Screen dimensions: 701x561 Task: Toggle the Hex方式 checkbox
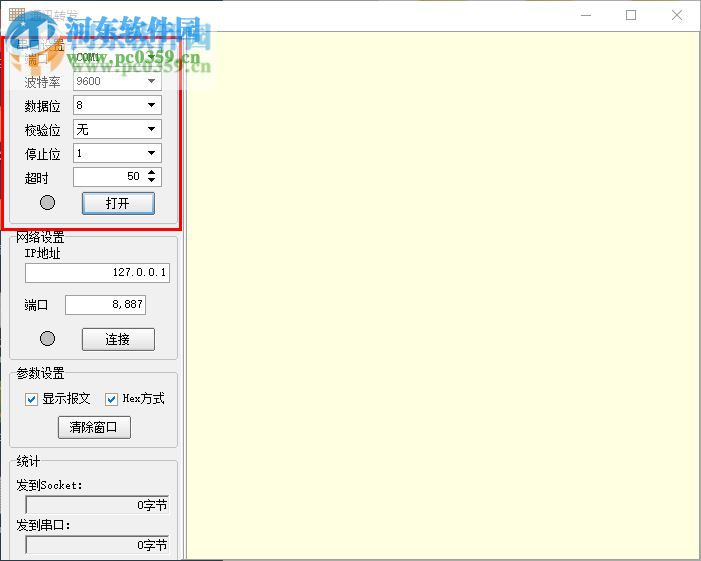[x=111, y=399]
